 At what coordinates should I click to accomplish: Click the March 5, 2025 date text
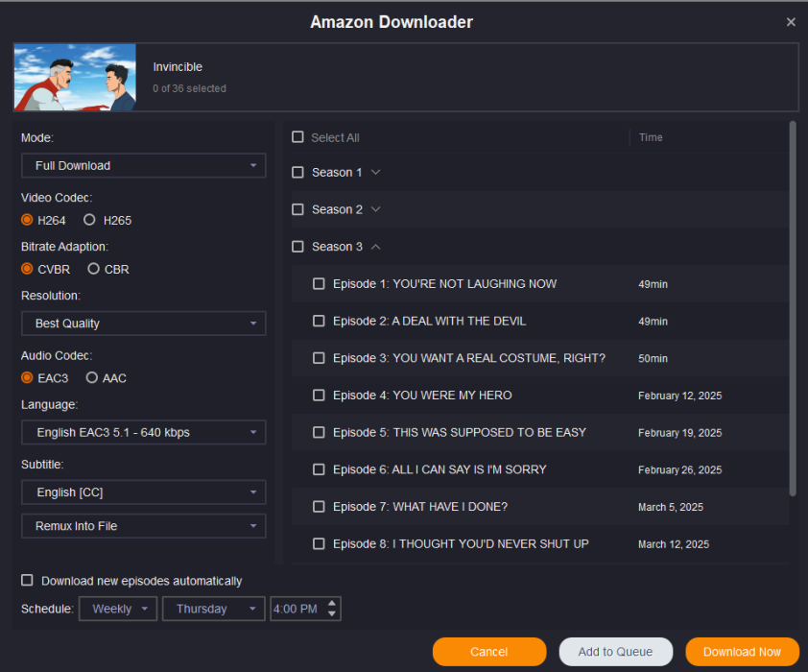(671, 507)
